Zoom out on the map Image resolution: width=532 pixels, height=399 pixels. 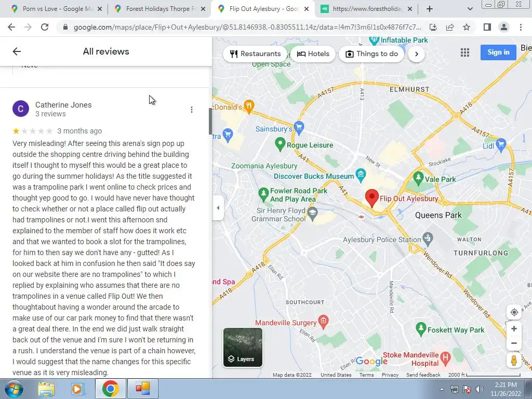[514, 343]
